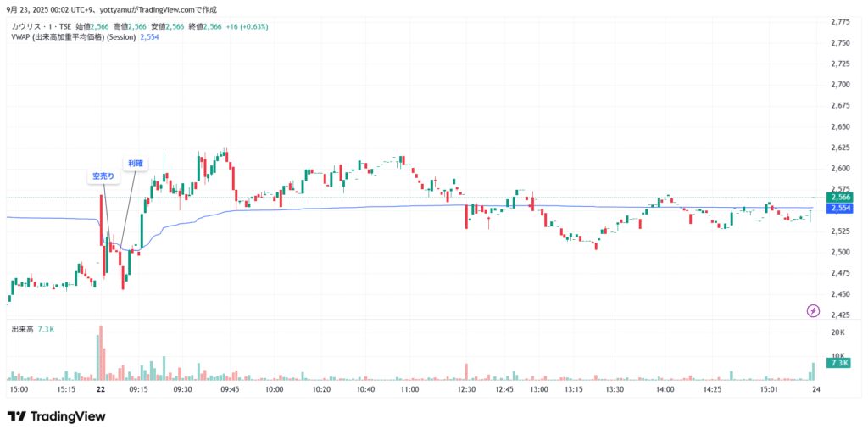Click the small red arrow marker on chart
Screen dimensions: 868x435
tap(488, 223)
